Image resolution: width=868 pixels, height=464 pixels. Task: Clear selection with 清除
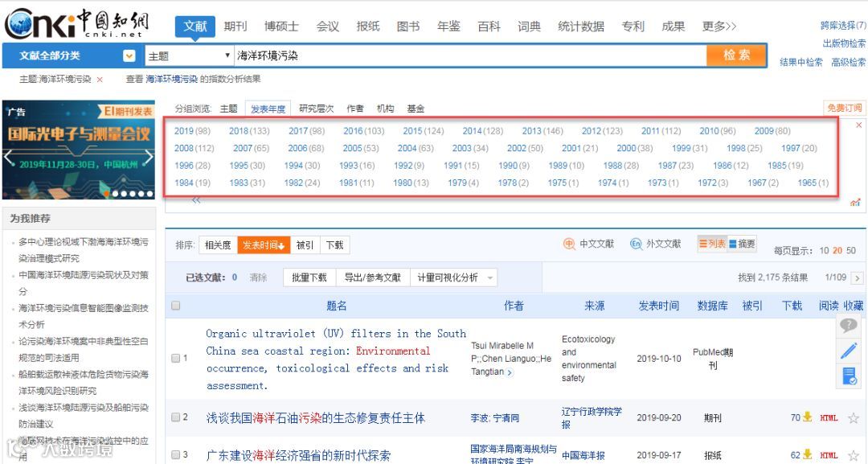[x=258, y=277]
